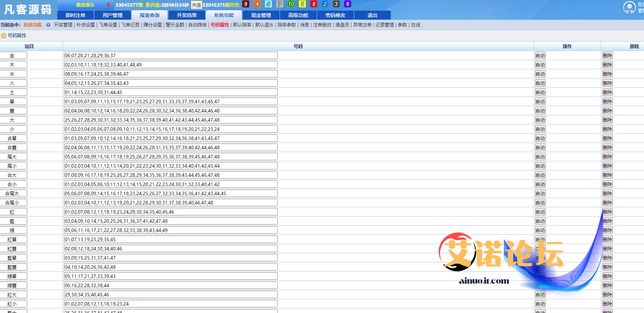Click 自动 button in the 紅 row
Image resolution: width=644 pixels, height=313 pixels.
(540, 212)
